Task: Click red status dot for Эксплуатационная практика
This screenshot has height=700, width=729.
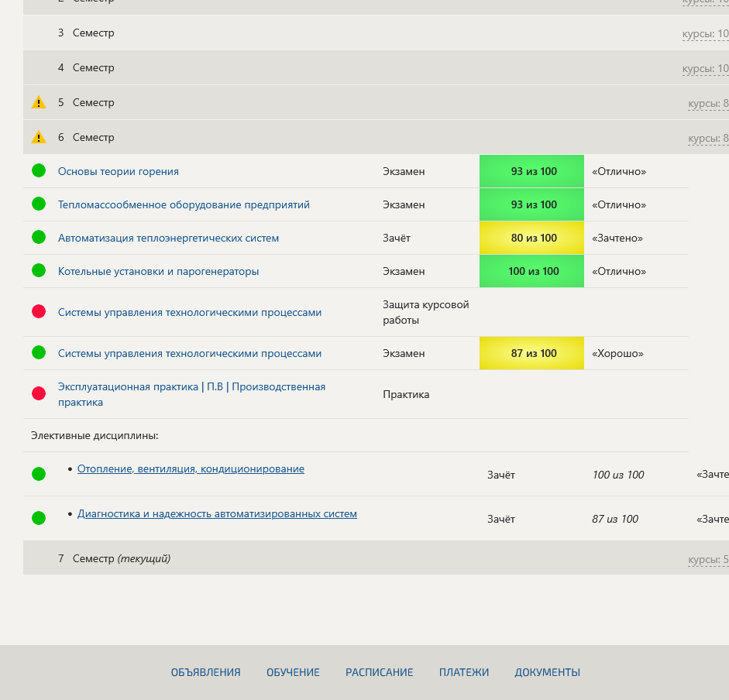Action: click(39, 394)
